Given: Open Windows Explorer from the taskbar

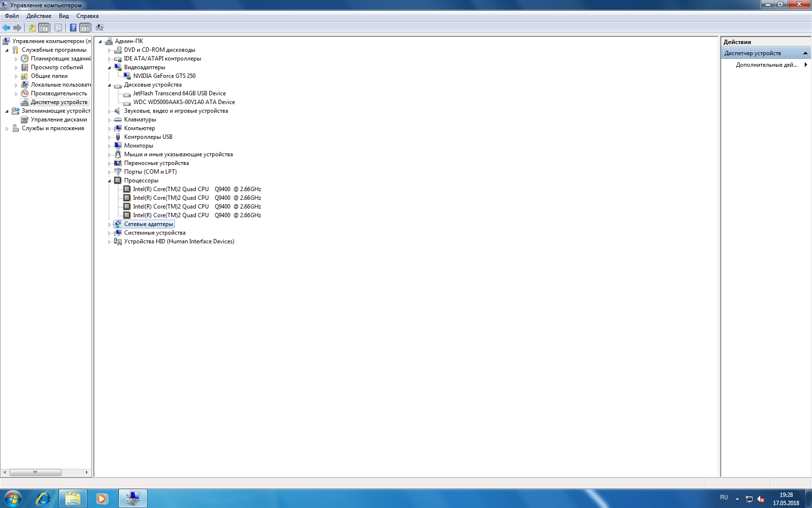Looking at the screenshot, I should point(73,498).
